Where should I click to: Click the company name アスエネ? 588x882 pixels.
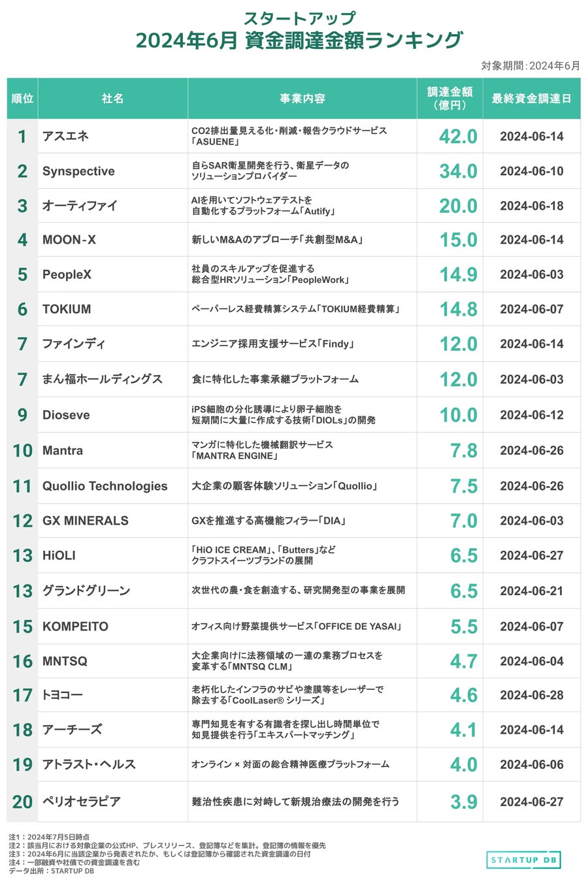[x=65, y=136]
